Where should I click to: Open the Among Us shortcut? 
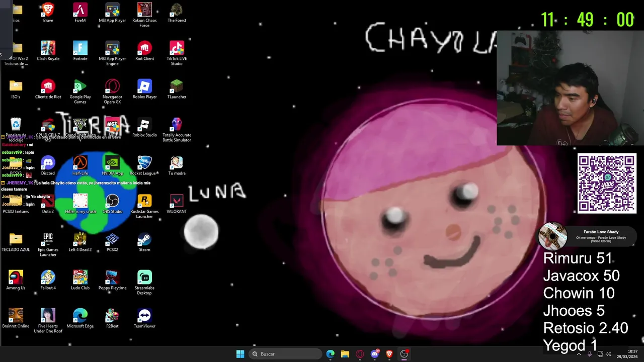[16, 280]
